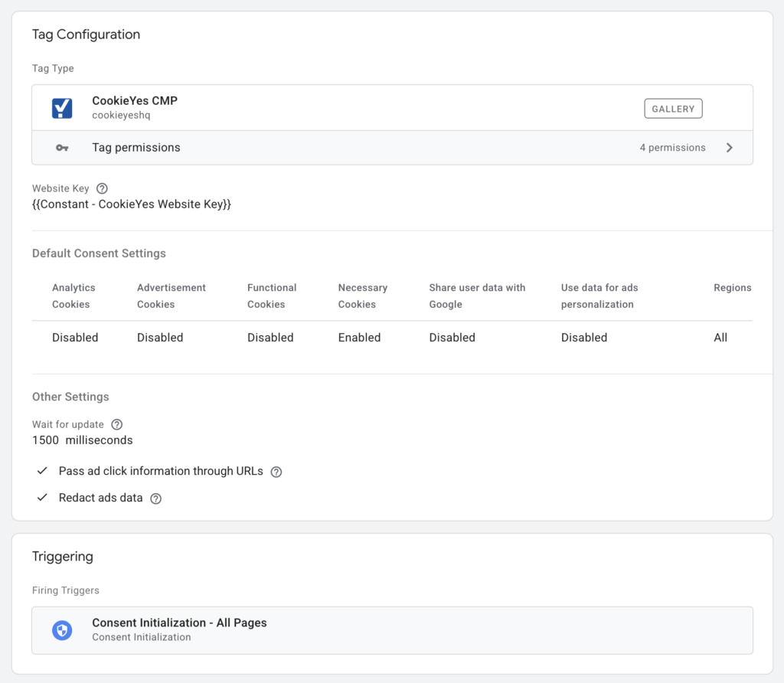Viewport: 784px width, 683px height.
Task: Click the GALLERY badge button
Action: tap(673, 109)
